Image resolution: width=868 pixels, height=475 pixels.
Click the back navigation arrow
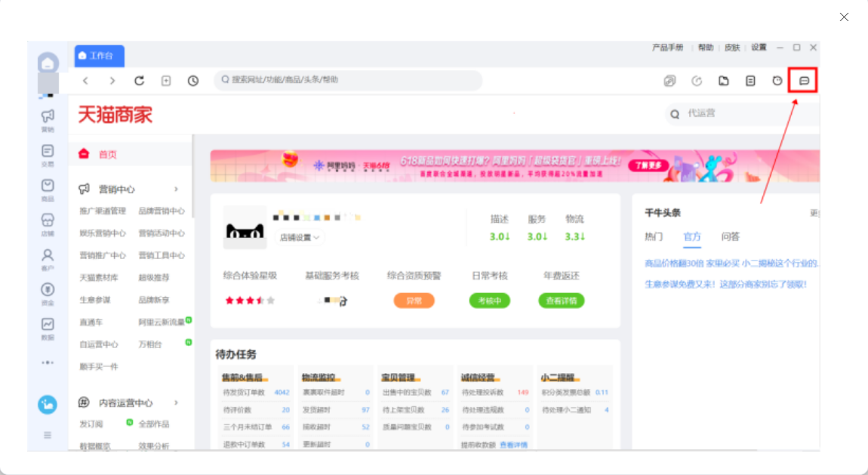point(85,81)
